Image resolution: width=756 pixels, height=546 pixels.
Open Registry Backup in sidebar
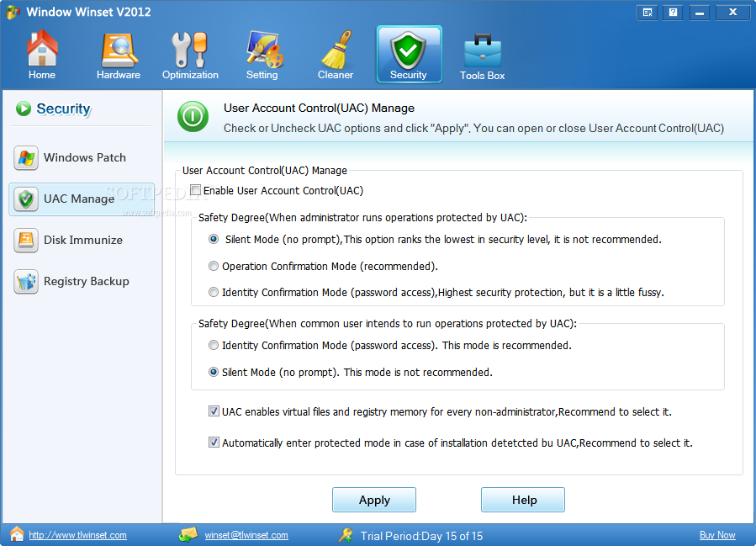coord(82,281)
